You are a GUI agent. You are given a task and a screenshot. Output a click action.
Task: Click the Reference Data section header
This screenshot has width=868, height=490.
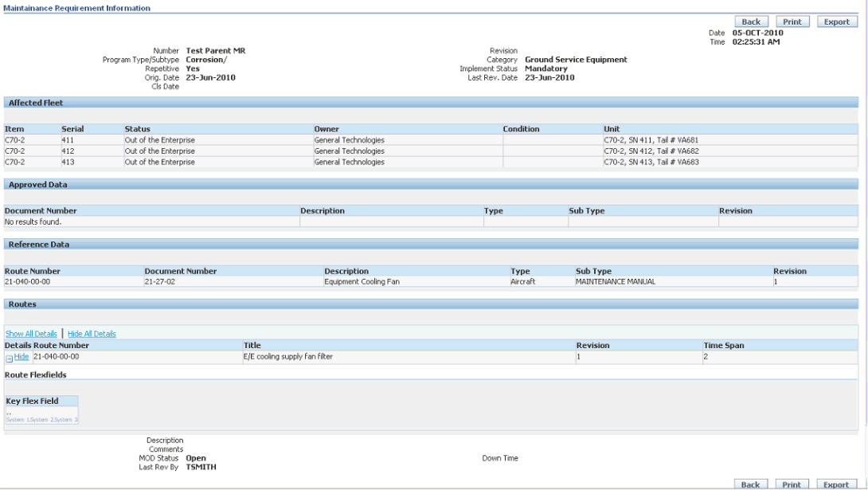click(431, 244)
